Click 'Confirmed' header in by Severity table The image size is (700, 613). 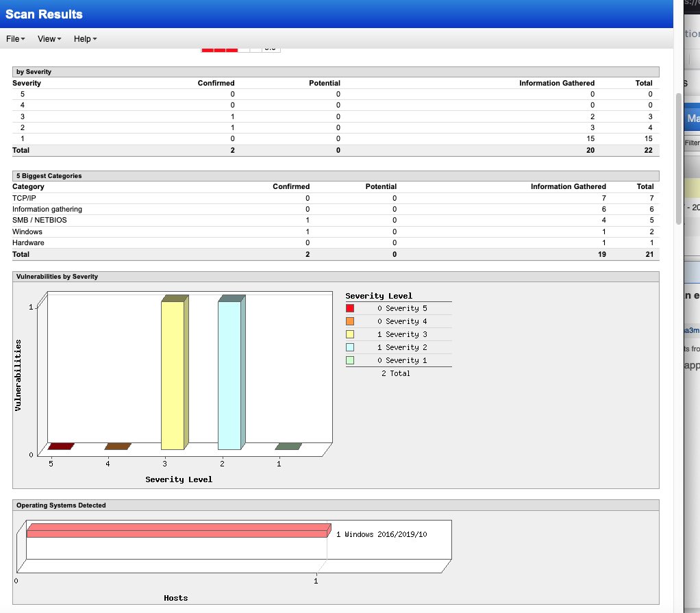pos(216,83)
